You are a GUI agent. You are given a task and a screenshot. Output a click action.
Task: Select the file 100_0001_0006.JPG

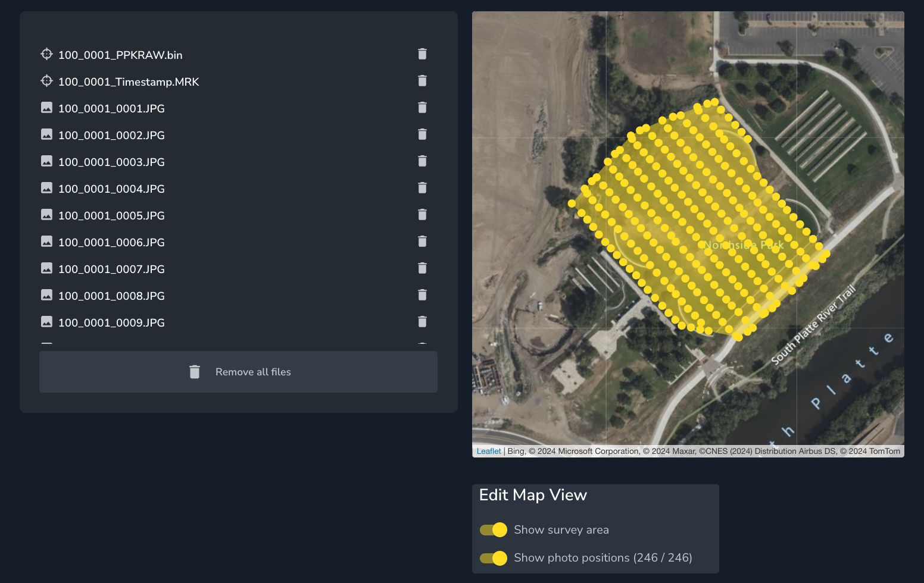[x=111, y=242]
